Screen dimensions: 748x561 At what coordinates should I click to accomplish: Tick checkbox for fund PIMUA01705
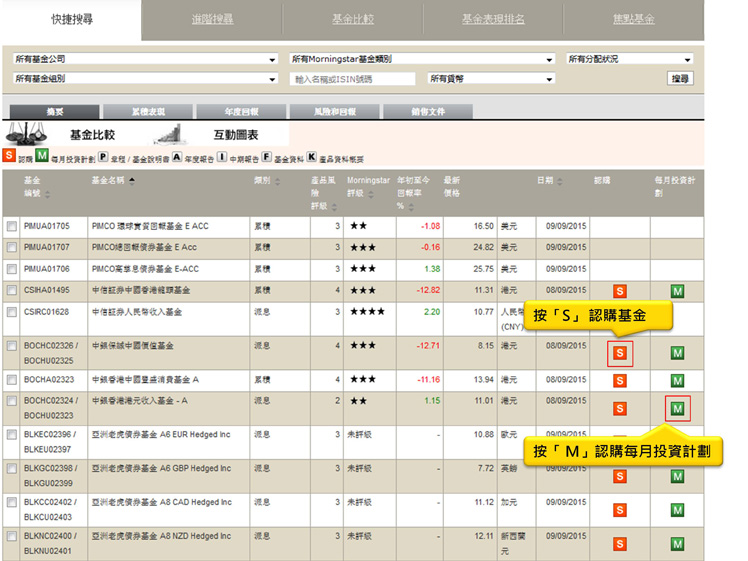11,226
